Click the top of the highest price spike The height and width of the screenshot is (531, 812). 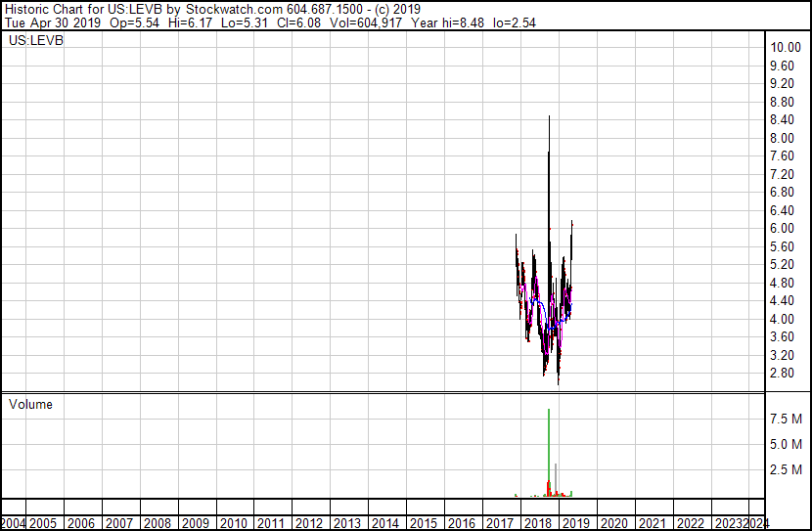[x=549, y=118]
